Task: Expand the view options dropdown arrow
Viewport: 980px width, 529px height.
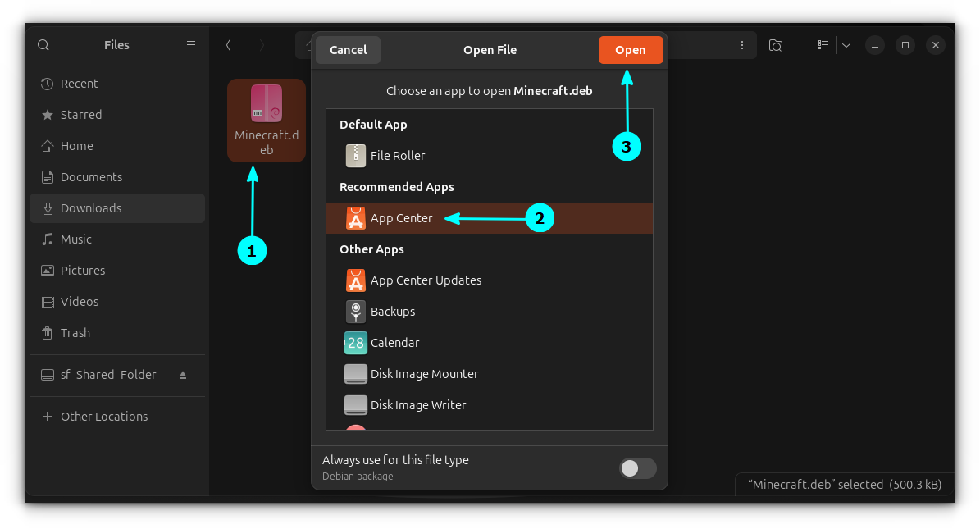Action: 846,45
